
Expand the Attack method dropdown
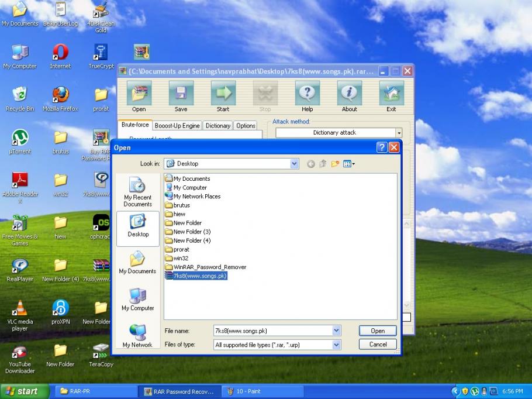(x=399, y=133)
